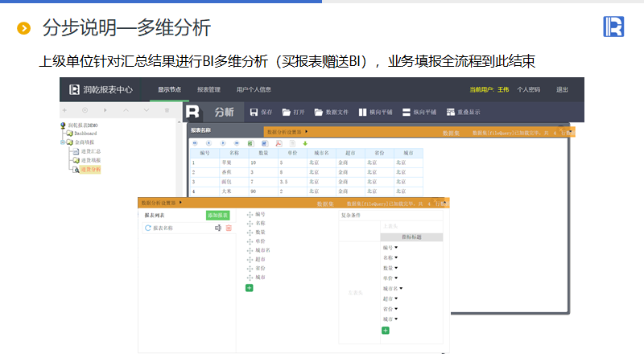Open dropdown arrow next to 超市 indicator

point(396,298)
